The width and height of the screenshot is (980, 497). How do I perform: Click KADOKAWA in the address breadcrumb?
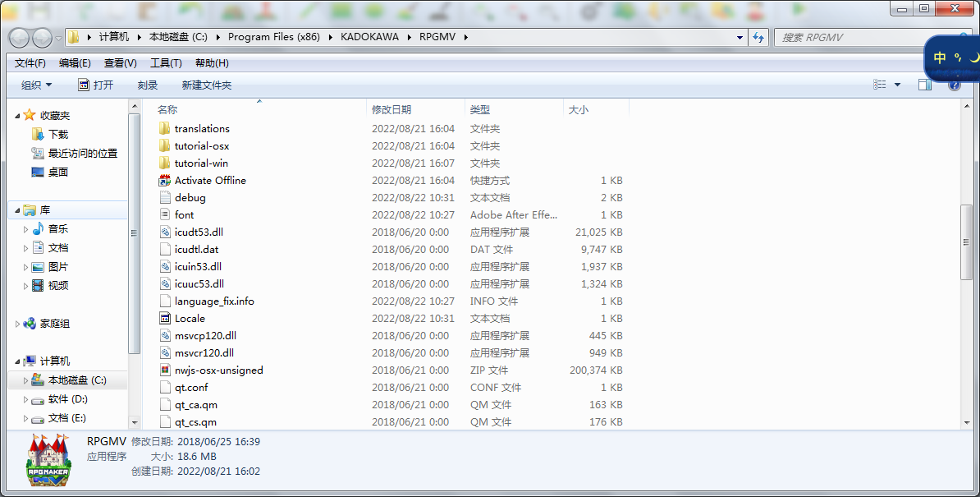tap(369, 37)
